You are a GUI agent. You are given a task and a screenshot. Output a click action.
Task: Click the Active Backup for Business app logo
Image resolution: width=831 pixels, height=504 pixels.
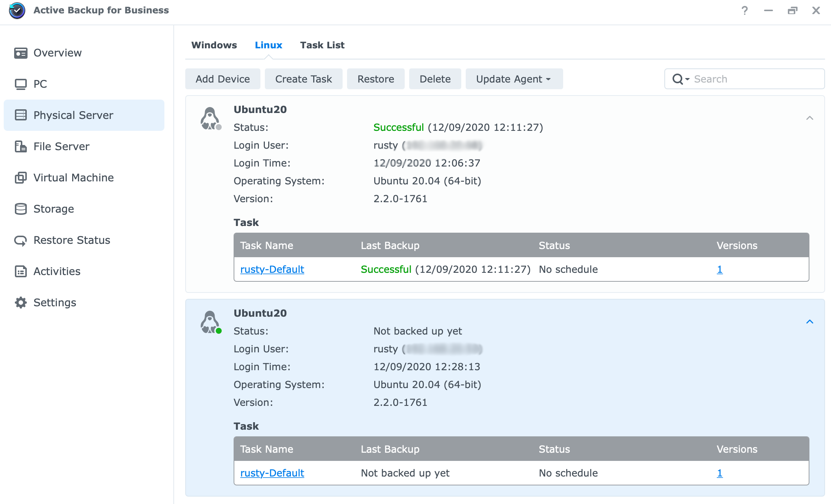pos(17,10)
